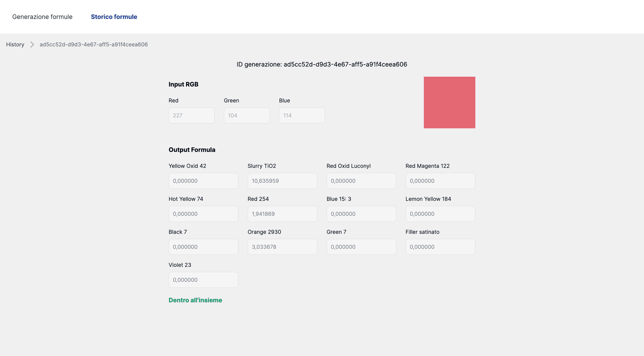644x356 pixels.
Task: Click the Yellow Oxid 42 field
Action: (203, 181)
